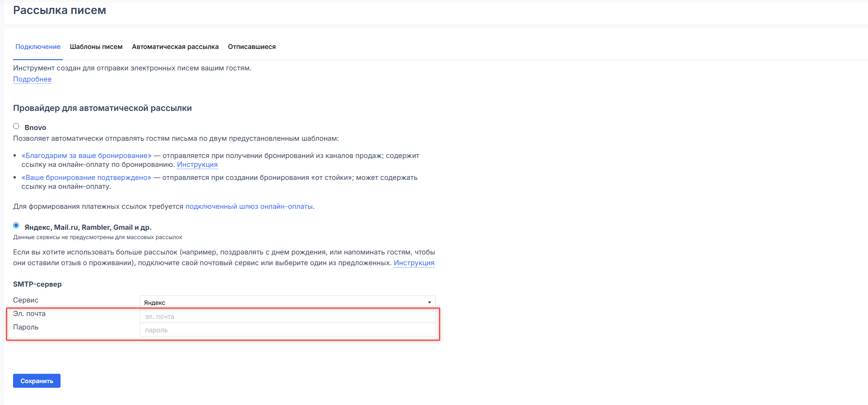Viewport: 868px width, 405px height.
Task: Click the Рассылка писем page heading
Action: (x=60, y=10)
